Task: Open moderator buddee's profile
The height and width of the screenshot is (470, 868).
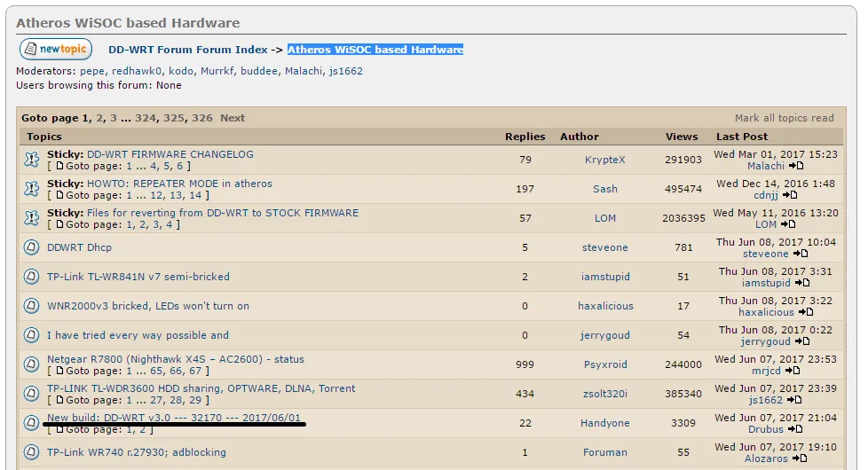Action: pyautogui.click(x=259, y=71)
